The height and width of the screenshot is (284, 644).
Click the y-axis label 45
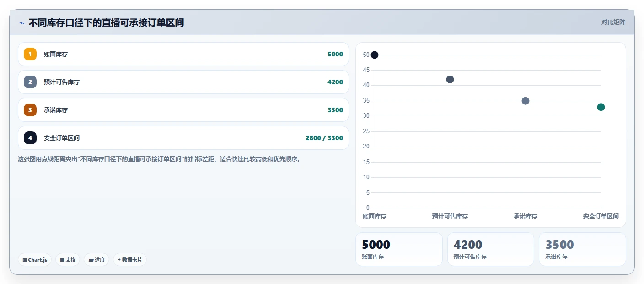point(366,70)
